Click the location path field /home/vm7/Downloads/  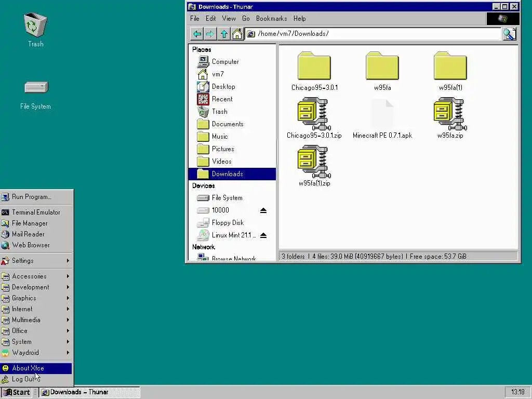click(x=373, y=34)
